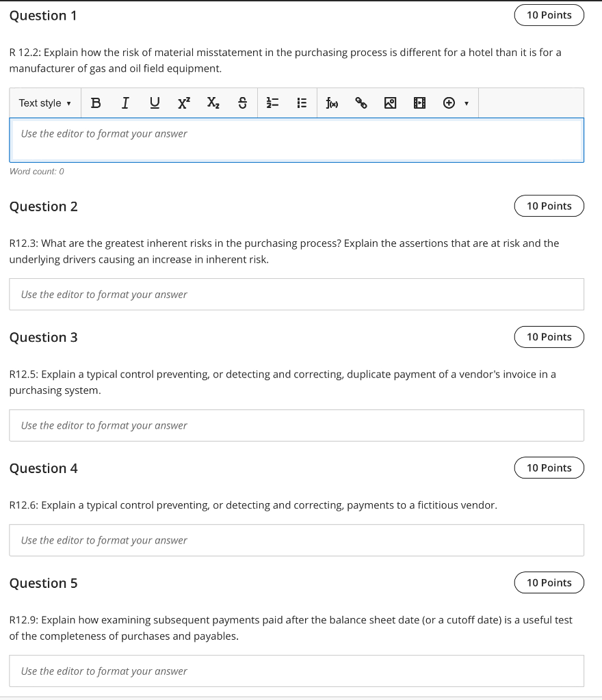602x700 pixels.
Task: Insert an image via the image icon
Action: coord(390,103)
